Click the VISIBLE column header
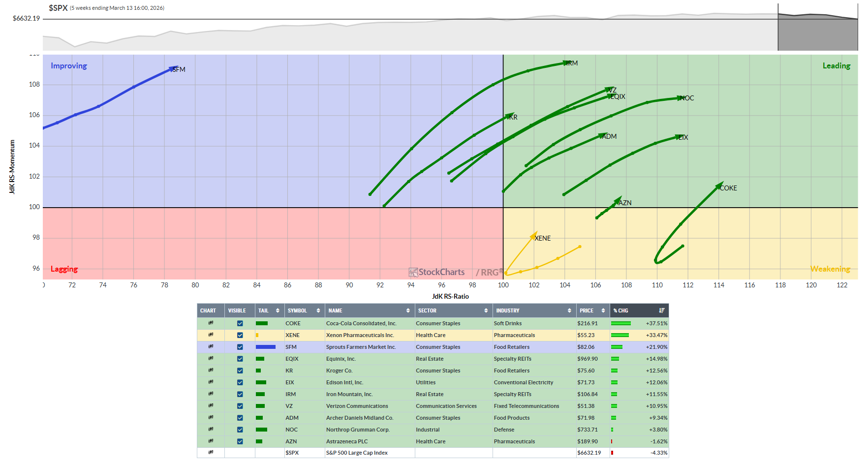Image resolution: width=868 pixels, height=465 pixels. 240,310
